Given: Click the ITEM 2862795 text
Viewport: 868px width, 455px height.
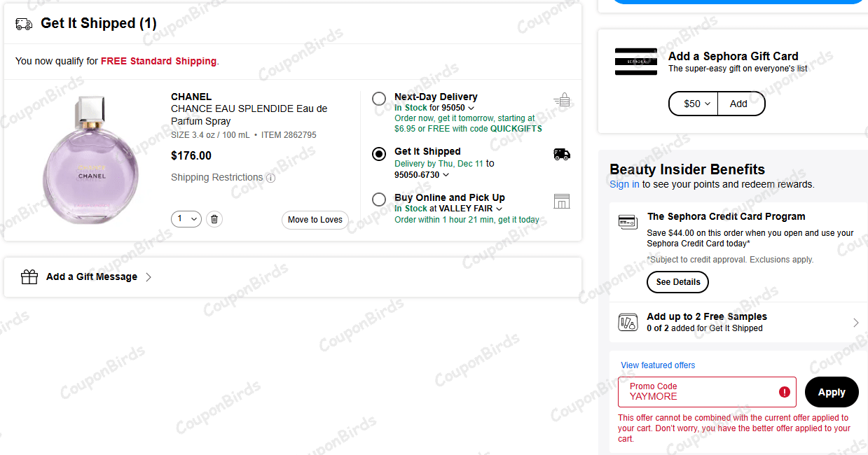Looking at the screenshot, I should pos(289,135).
